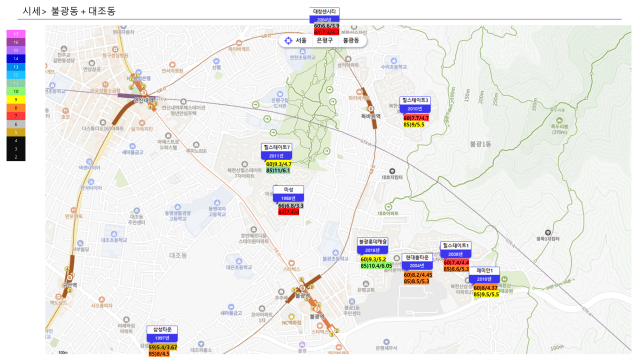640x360 pixels.
Task: Select the yellow 9 legend swatch
Action: click(16, 100)
